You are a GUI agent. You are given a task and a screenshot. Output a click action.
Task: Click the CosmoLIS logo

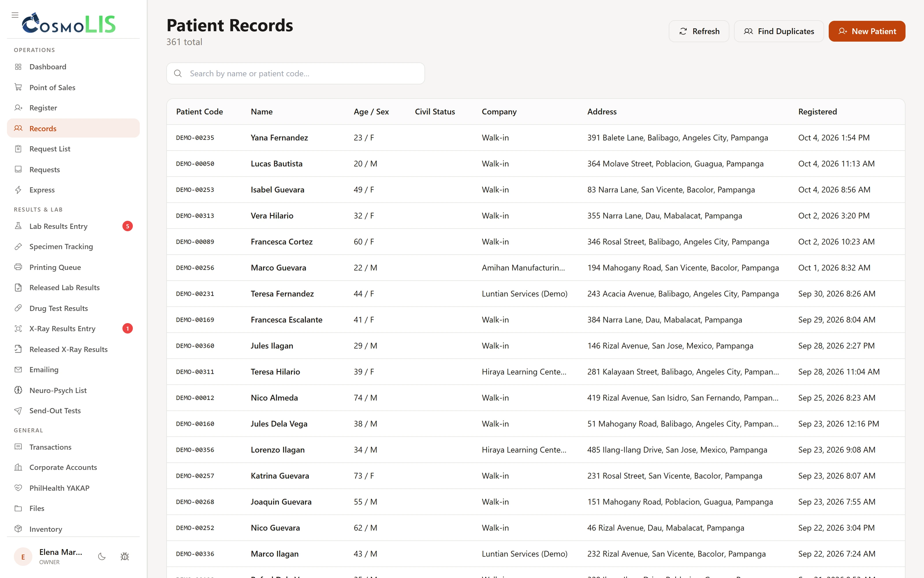(x=69, y=23)
